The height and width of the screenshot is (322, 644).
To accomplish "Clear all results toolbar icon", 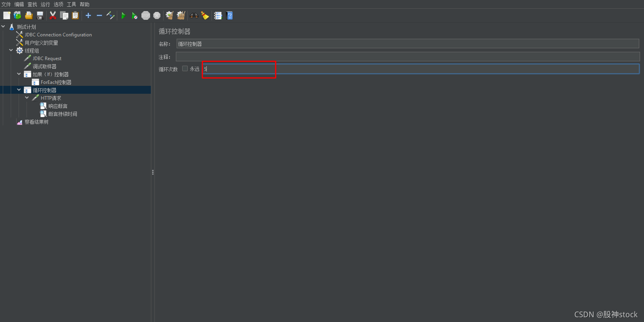I will [181, 15].
